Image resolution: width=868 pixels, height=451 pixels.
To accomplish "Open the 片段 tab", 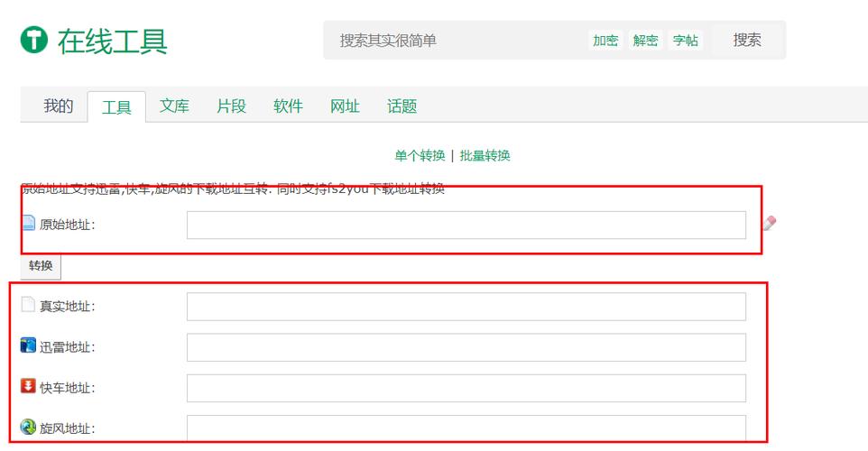I will click(x=231, y=106).
